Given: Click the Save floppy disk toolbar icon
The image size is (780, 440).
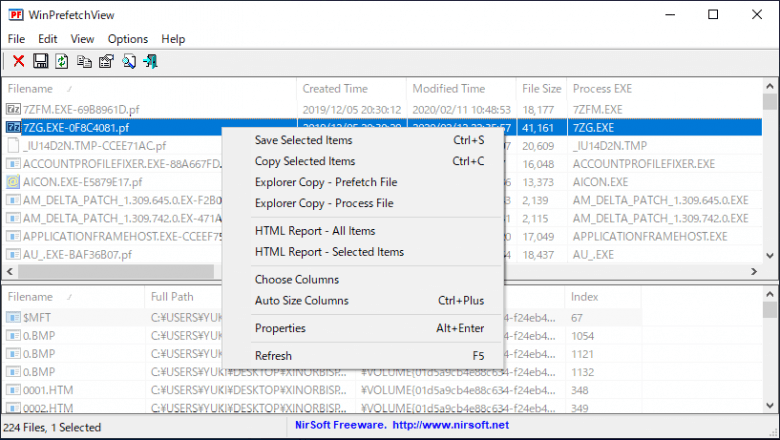Looking at the screenshot, I should (x=40, y=61).
